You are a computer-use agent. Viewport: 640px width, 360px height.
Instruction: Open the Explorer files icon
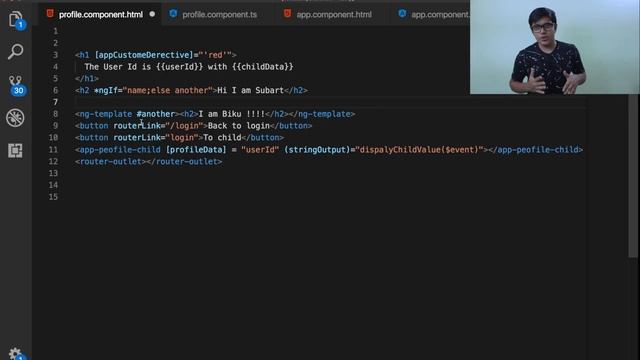[x=16, y=19]
